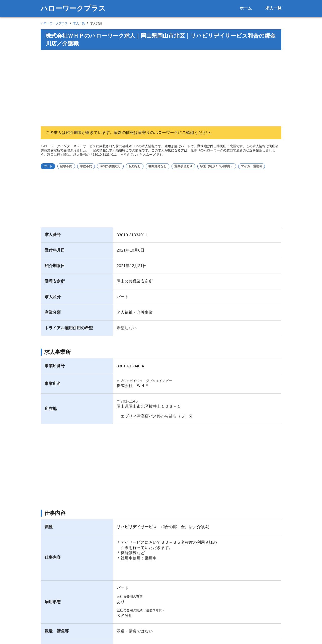Click the job title heading banner
Viewport: 322px width, 644px height.
tap(161, 40)
